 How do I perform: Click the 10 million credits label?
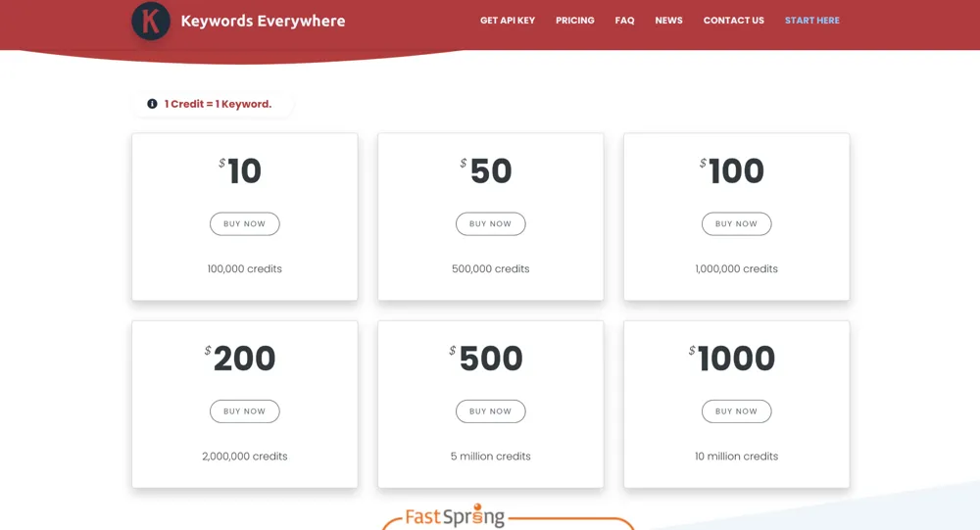(736, 457)
